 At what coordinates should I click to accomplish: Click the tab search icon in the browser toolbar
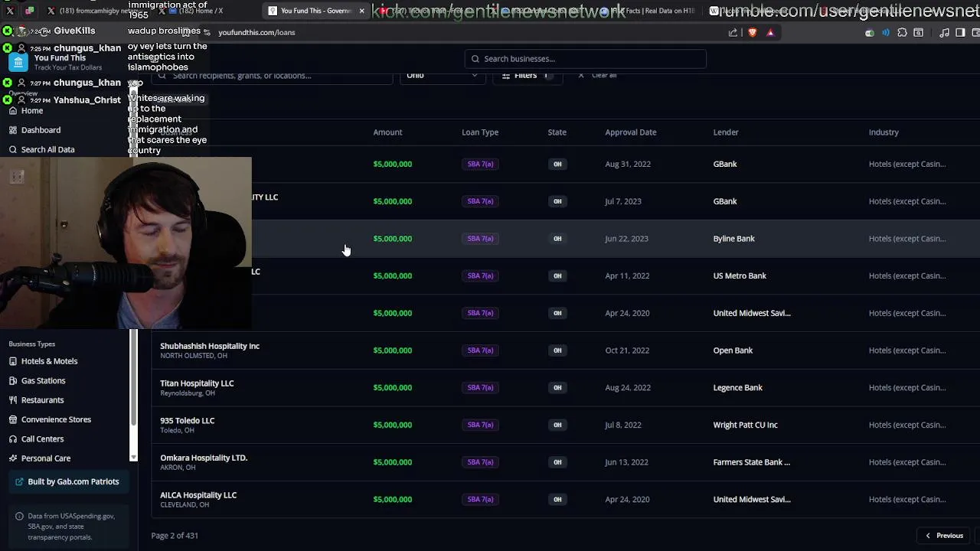(x=918, y=33)
